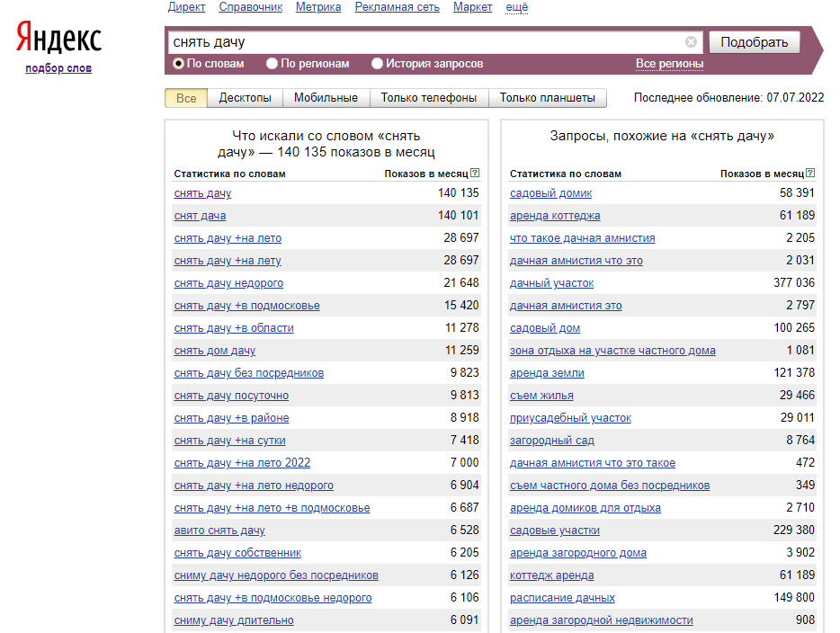Switch to the 'Только телефоны' tab

click(x=429, y=98)
